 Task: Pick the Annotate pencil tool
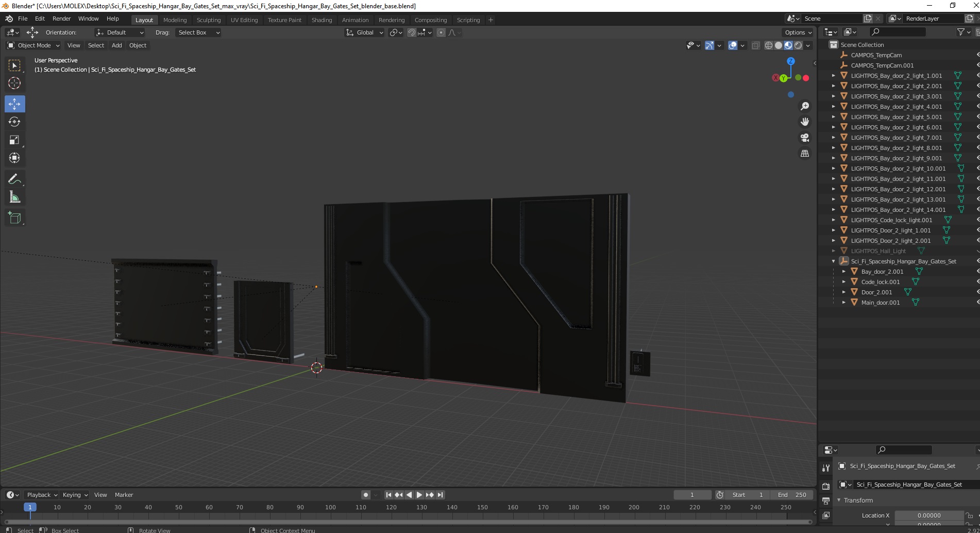tap(14, 179)
